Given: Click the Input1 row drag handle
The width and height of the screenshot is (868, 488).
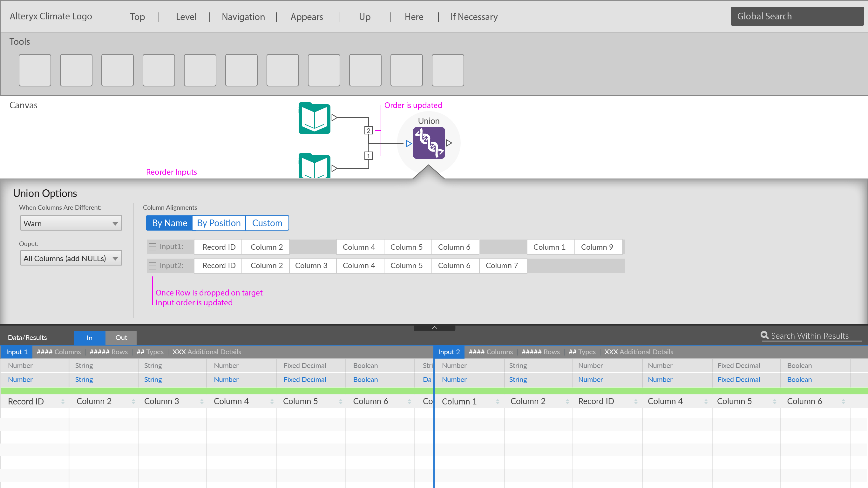Looking at the screenshot, I should click(x=152, y=247).
